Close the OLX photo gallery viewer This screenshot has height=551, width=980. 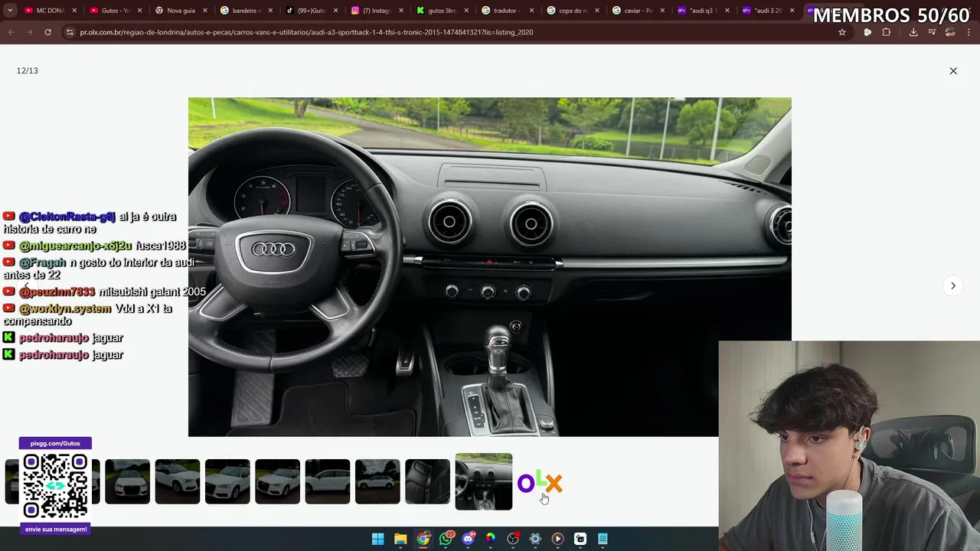coord(953,70)
